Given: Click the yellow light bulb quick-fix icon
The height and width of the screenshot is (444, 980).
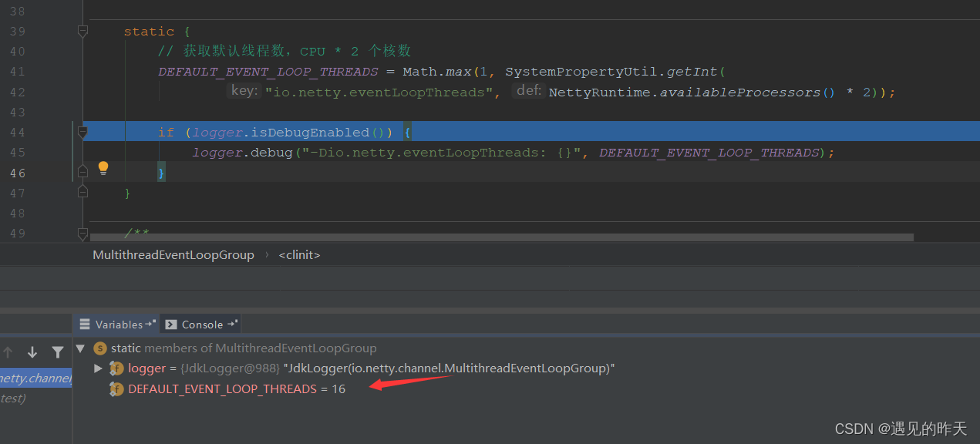Looking at the screenshot, I should pos(103,169).
